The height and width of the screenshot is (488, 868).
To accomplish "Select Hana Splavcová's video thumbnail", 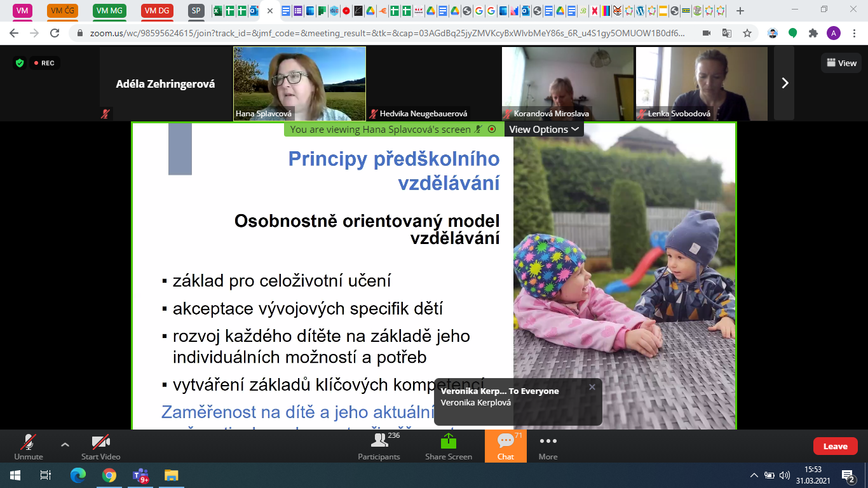I will [x=299, y=83].
